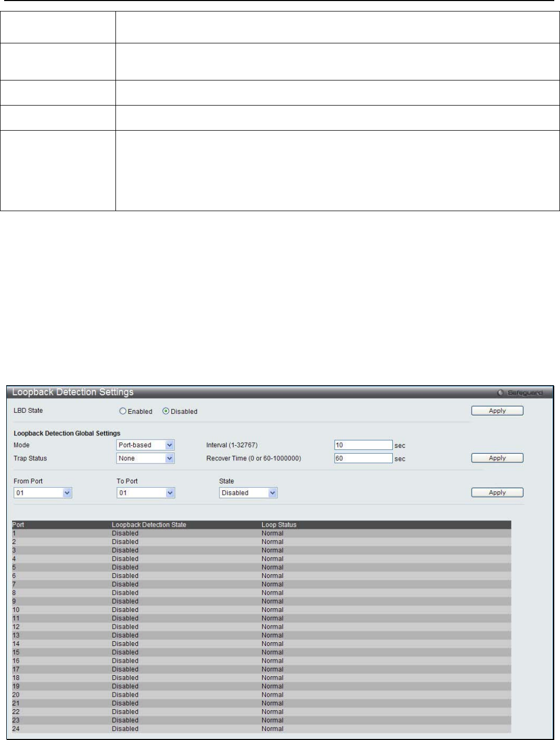Click the Normal status for port 10
The width and height of the screenshot is (560, 740).
pos(273,610)
